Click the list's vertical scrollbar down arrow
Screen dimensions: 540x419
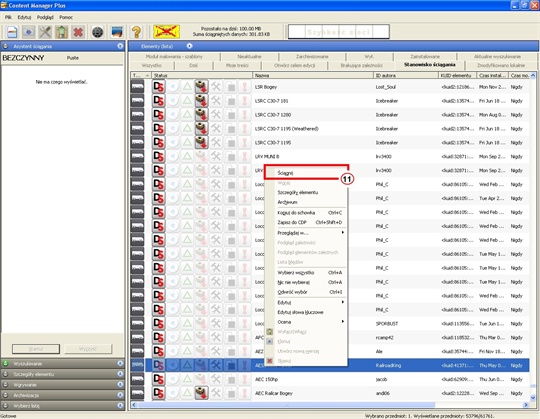[533, 397]
